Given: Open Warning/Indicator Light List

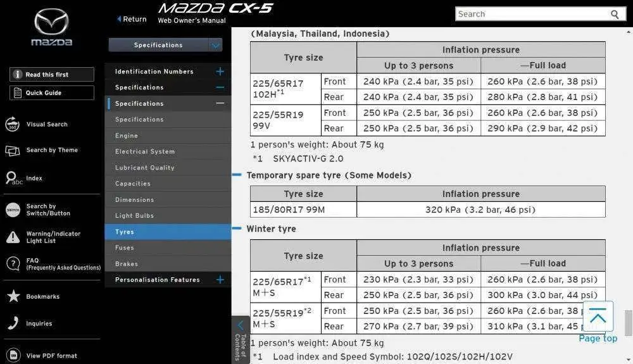Looking at the screenshot, I should point(53,237).
